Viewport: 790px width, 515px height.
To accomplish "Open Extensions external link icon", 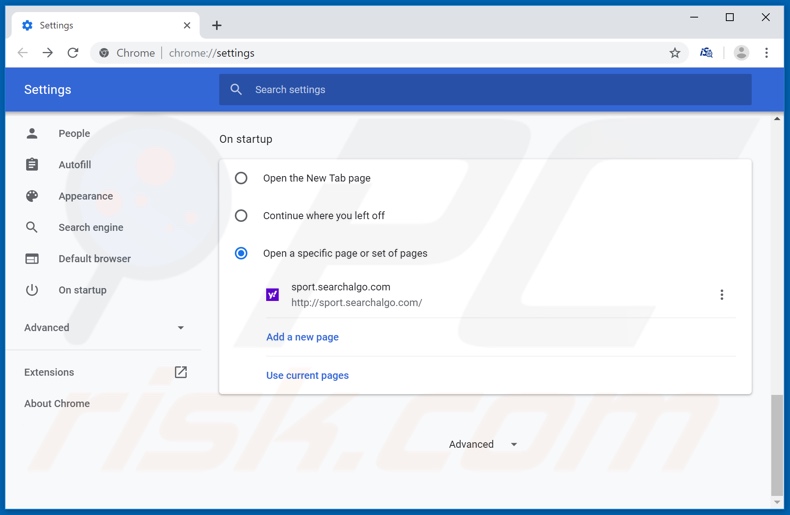I will click(181, 372).
